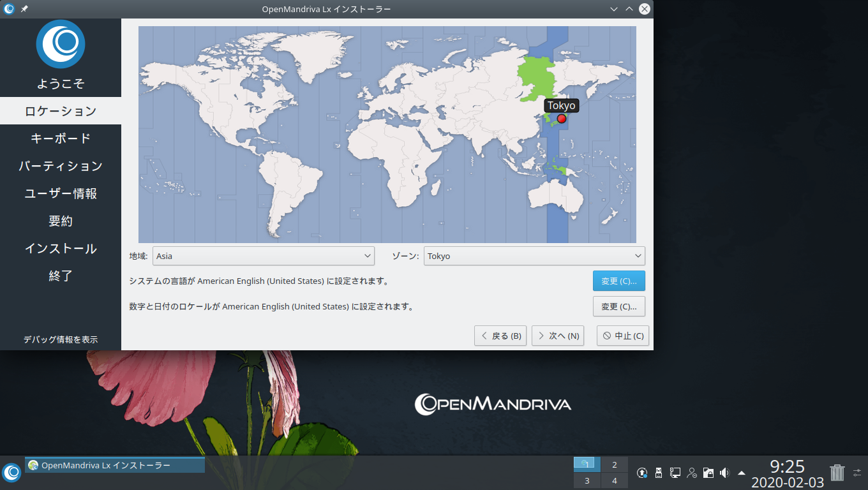Screen dimensions: 868x490
Task: Select ユーザー情報 step in sidebar
Action: (x=61, y=193)
